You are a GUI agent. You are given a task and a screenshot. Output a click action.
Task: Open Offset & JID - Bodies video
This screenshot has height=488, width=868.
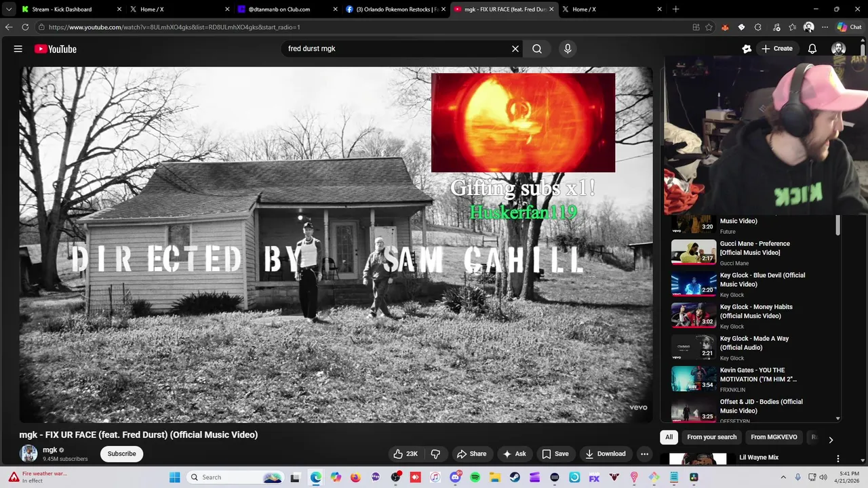coord(694,411)
